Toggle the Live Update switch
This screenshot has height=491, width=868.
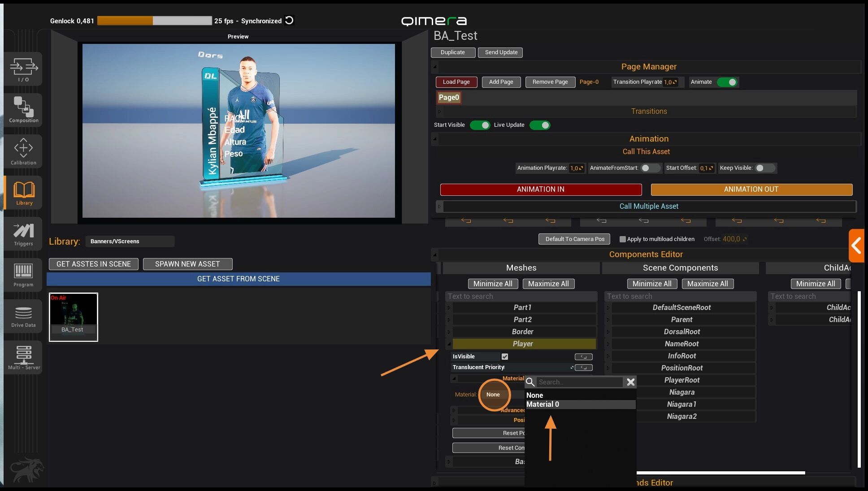coord(540,125)
